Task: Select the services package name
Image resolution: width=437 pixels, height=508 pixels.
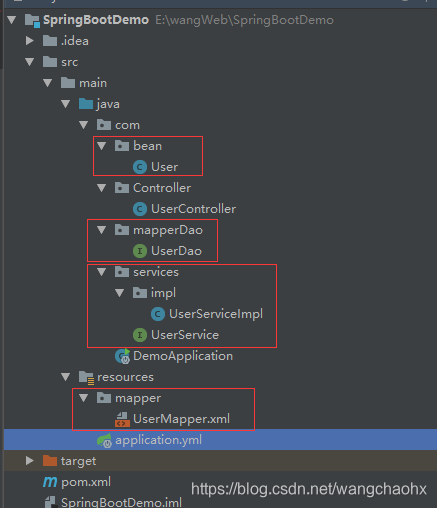Action: (x=156, y=272)
